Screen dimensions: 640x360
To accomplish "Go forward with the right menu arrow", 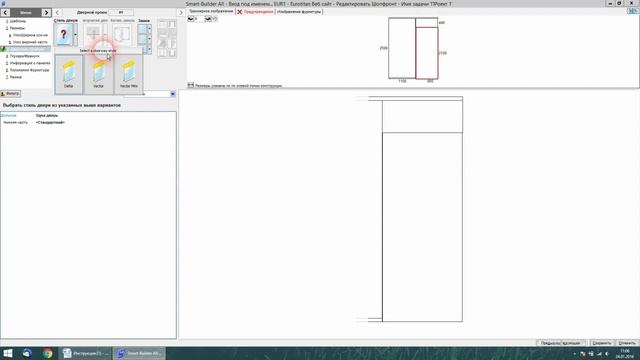I will point(46,13).
